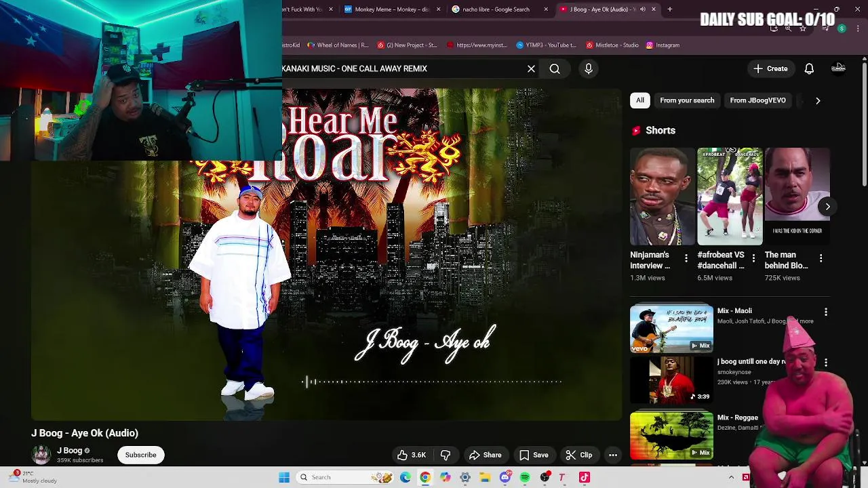
Task: Click the Shorts section heading
Action: click(660, 130)
